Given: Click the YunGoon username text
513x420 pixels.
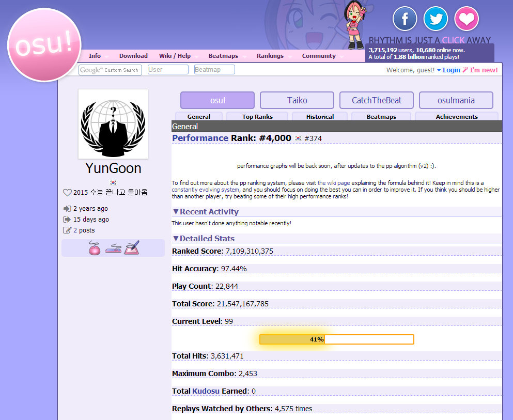Looking at the screenshot, I should pos(113,168).
